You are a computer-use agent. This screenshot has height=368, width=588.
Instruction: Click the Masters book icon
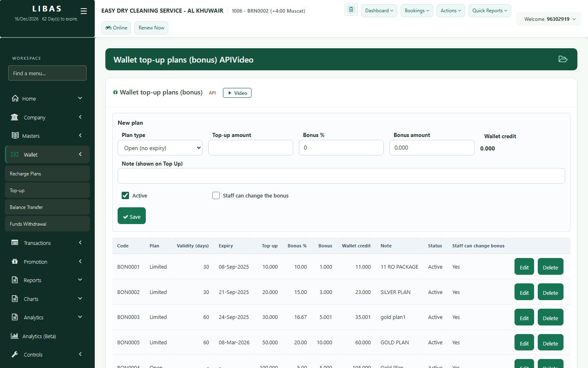(15, 135)
